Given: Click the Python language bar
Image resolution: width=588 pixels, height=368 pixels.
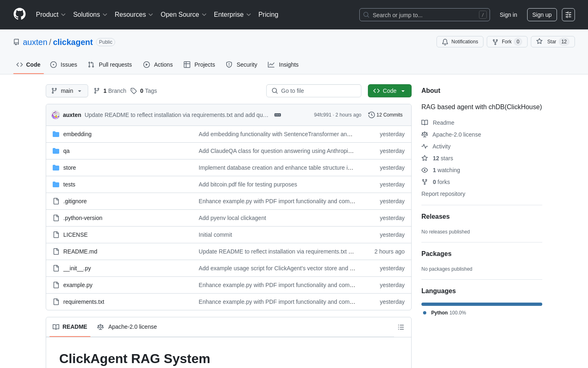Looking at the screenshot, I should coord(482,304).
